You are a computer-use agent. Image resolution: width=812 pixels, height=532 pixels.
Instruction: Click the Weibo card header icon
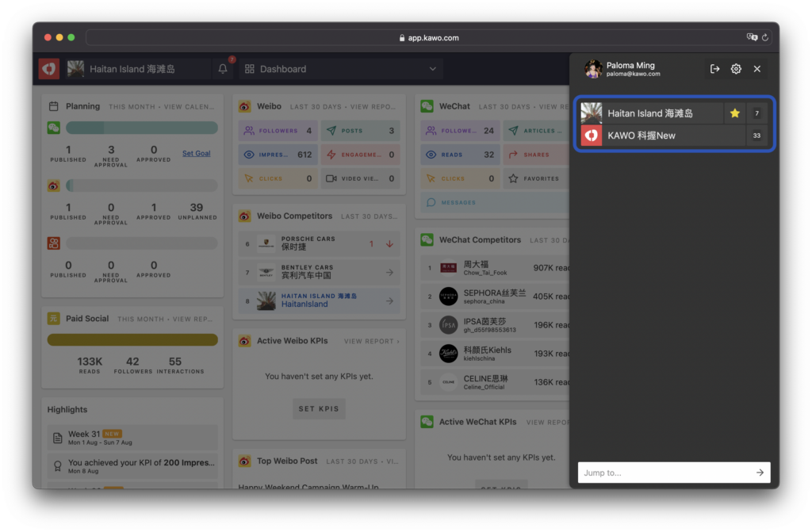pyautogui.click(x=245, y=106)
